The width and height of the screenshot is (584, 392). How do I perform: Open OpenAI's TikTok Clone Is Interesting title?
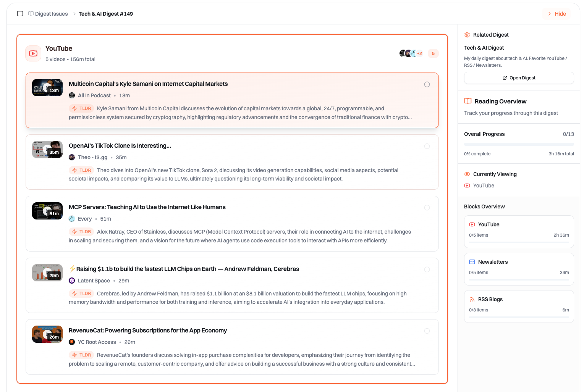point(120,146)
